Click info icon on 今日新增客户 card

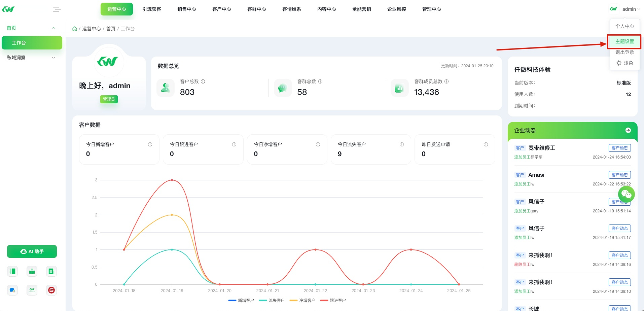pos(150,144)
